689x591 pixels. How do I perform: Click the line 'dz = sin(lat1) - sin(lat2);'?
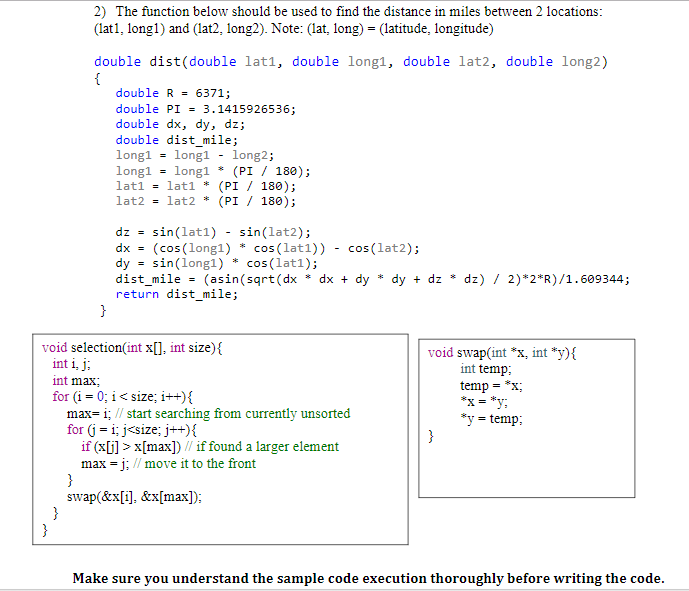213,232
